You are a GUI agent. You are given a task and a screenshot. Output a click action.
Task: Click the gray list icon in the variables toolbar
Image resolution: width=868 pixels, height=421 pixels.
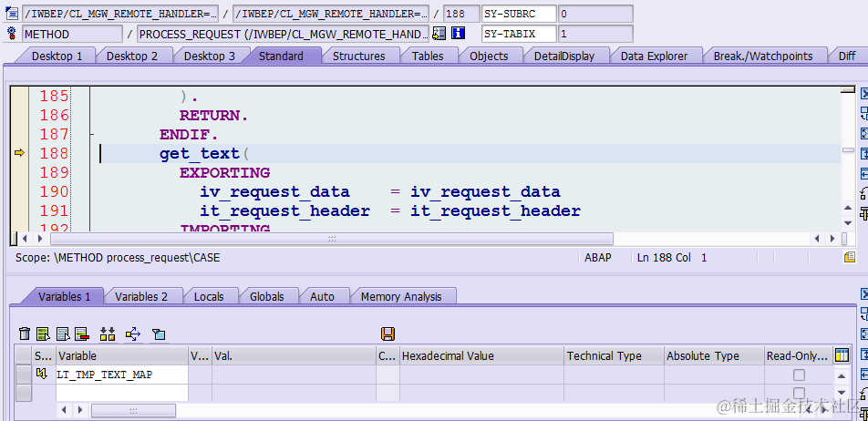64,334
